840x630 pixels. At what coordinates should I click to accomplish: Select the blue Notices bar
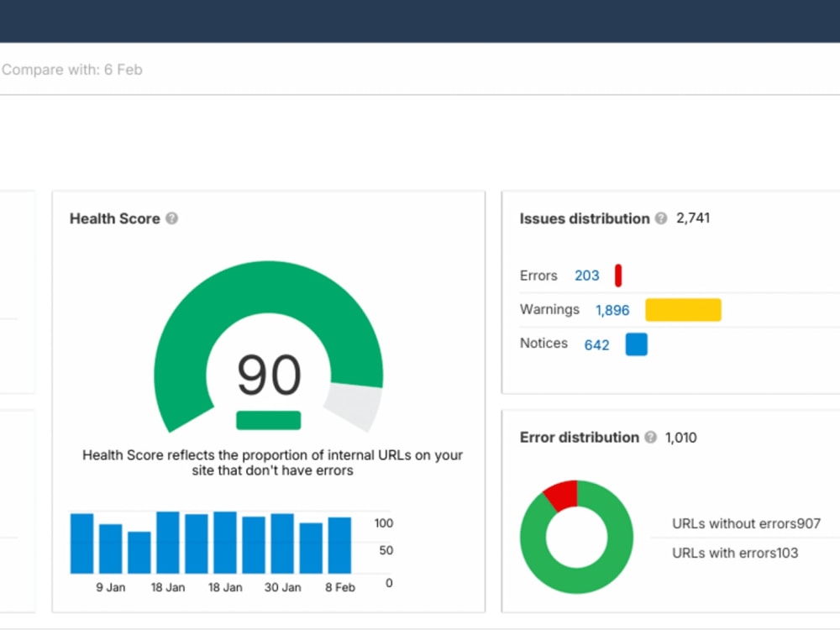pos(637,344)
